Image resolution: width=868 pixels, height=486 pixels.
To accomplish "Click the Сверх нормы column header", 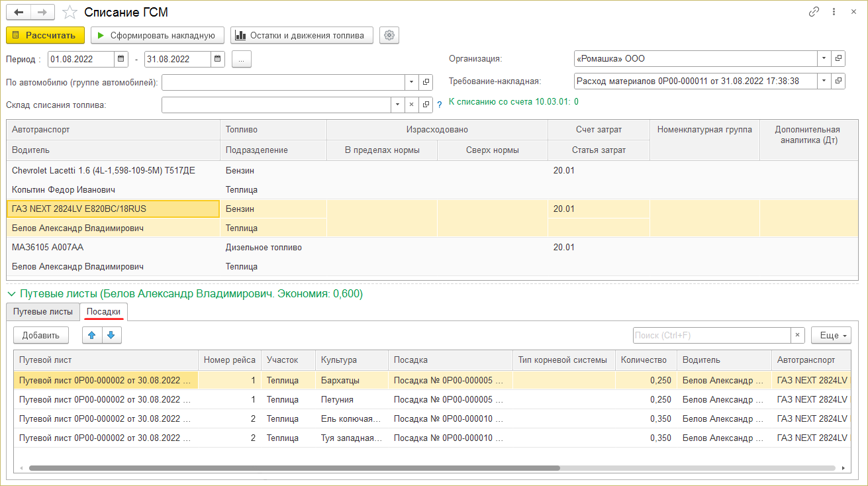I will (493, 150).
